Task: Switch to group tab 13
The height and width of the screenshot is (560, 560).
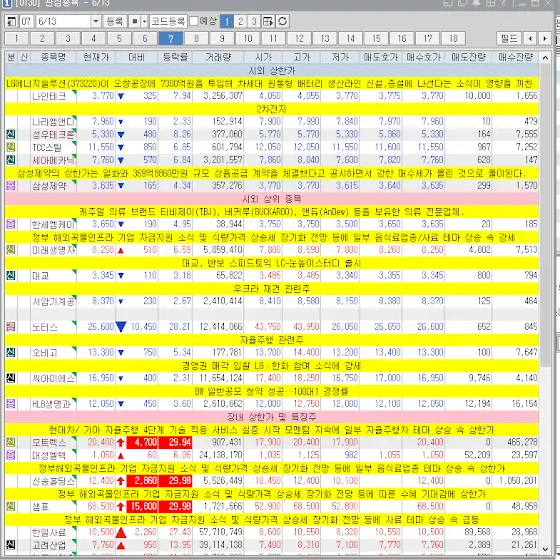Action: pyautogui.click(x=325, y=39)
